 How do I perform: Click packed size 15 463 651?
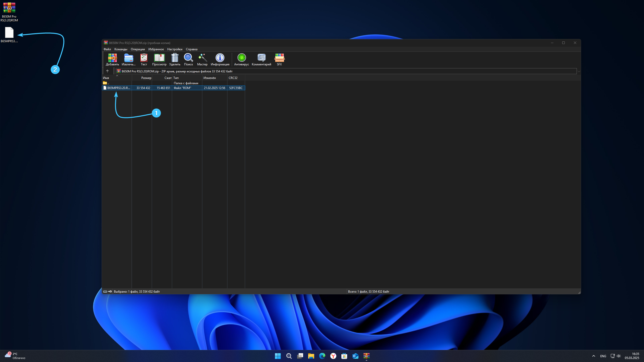click(163, 88)
